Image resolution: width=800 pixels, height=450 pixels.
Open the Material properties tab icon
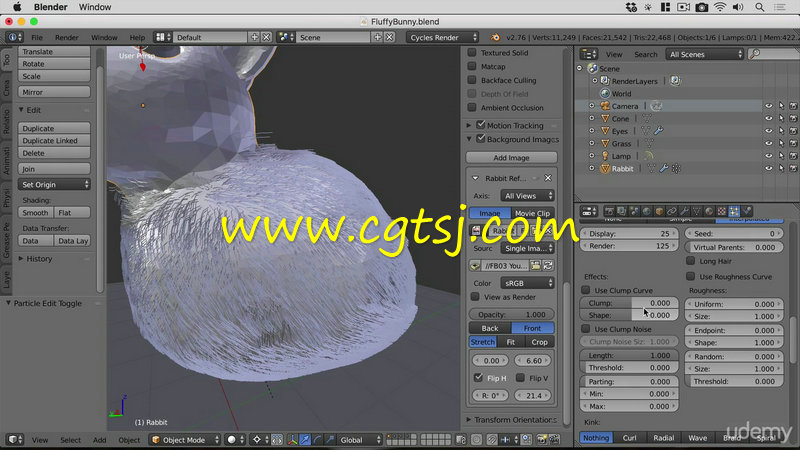tap(709, 211)
